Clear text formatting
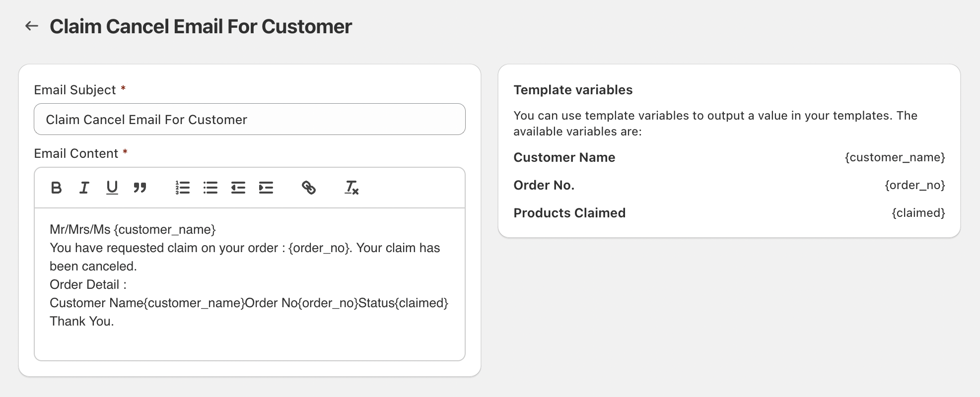The width and height of the screenshot is (980, 397). [351, 188]
